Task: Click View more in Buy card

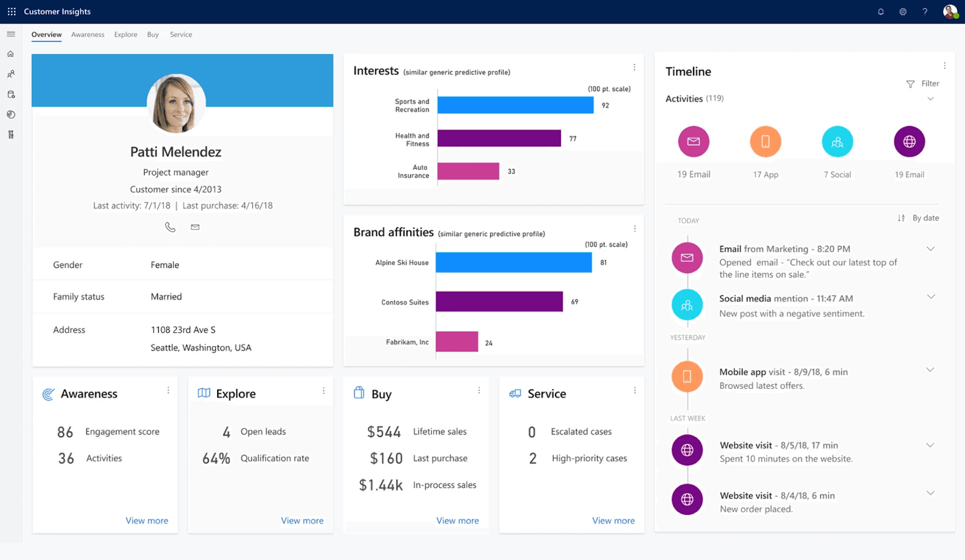Action: pos(458,521)
